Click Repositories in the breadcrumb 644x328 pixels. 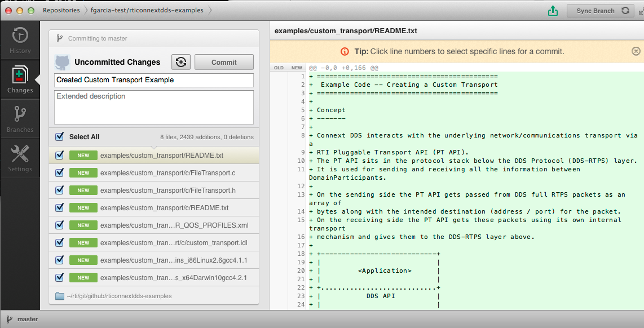pyautogui.click(x=61, y=10)
